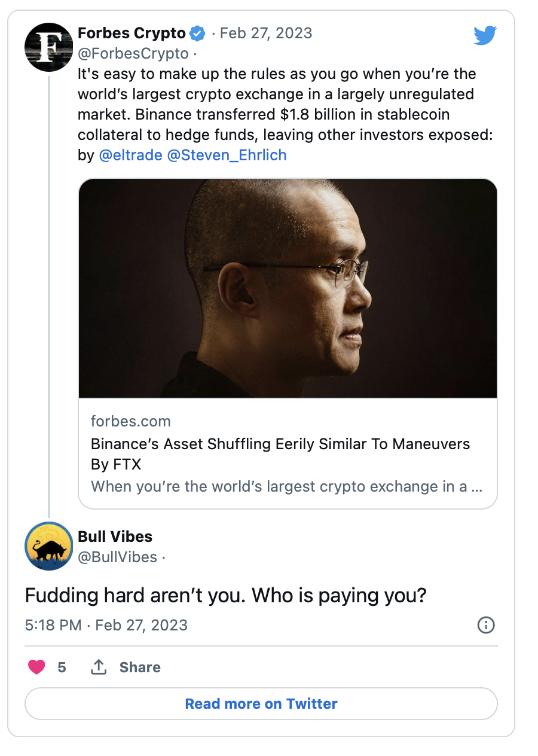Click the Bull Vibes display name
Viewport: 538px width, 756px height.
(115, 536)
